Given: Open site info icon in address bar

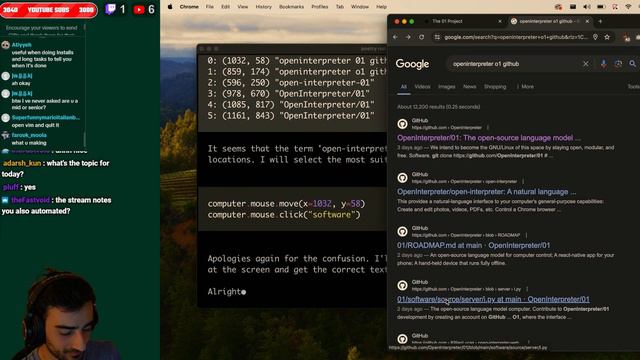Looking at the screenshot, I should point(437,37).
